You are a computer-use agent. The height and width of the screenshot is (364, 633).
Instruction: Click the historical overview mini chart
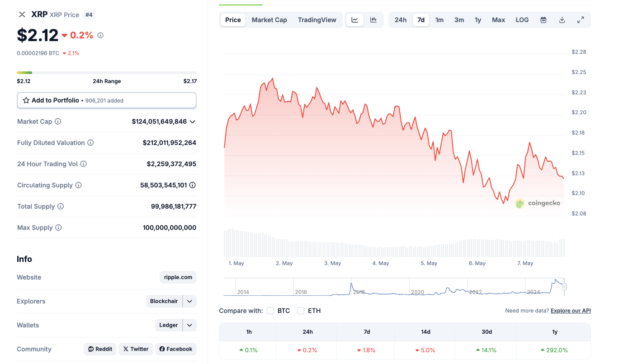coord(394,287)
